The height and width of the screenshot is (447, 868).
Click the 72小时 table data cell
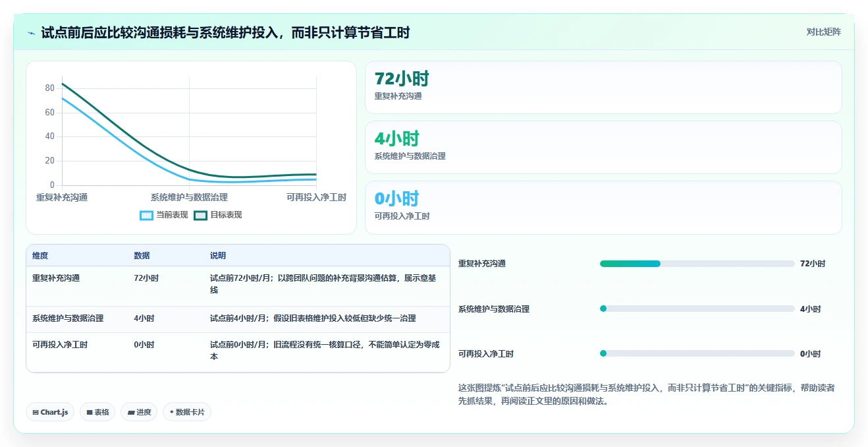pyautogui.click(x=146, y=278)
